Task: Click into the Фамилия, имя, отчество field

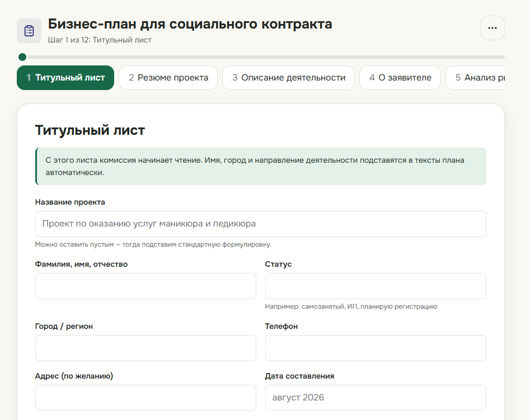Action: (x=146, y=286)
